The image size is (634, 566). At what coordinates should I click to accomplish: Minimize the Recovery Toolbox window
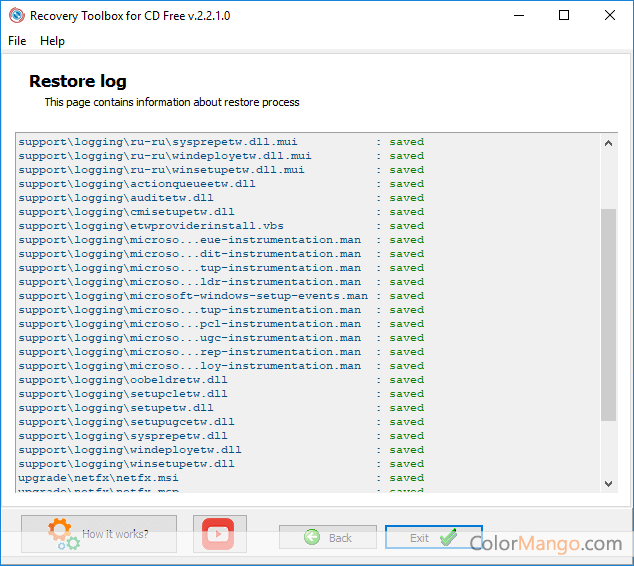pos(518,16)
